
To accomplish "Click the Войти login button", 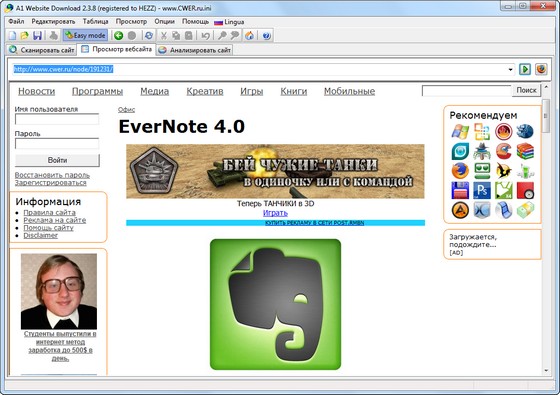I will 57,160.
